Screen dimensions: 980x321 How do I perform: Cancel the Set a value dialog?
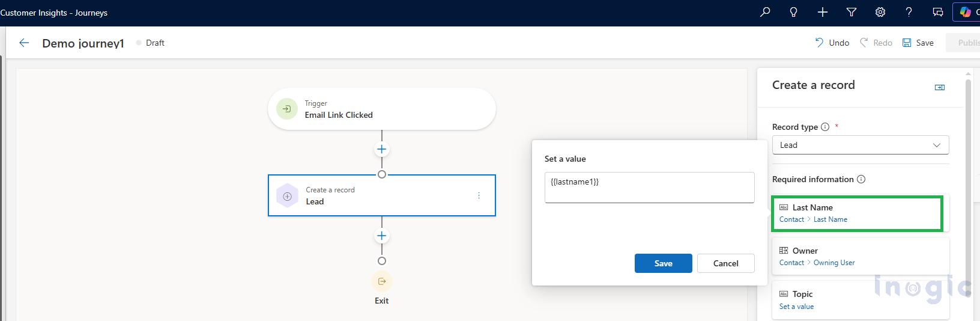tap(725, 263)
